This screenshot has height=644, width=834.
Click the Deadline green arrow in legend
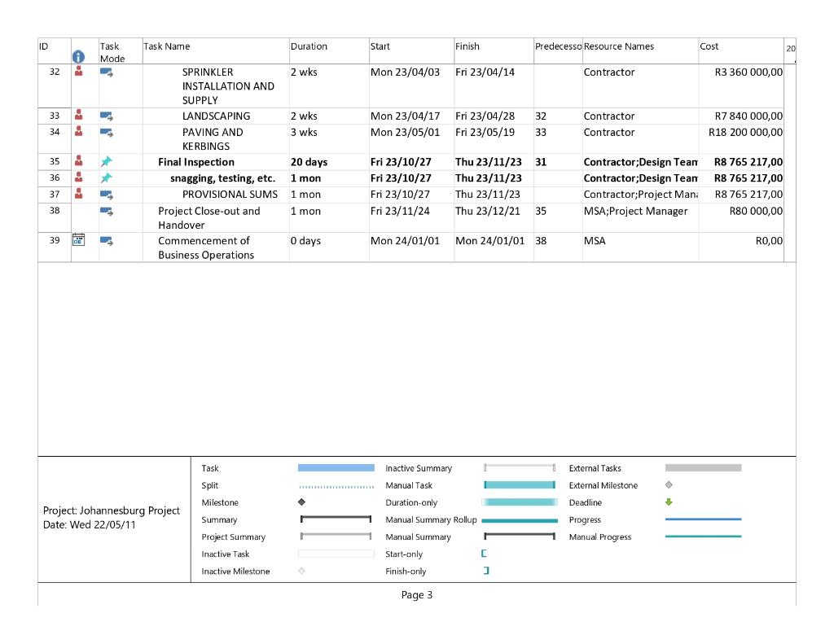tap(669, 502)
